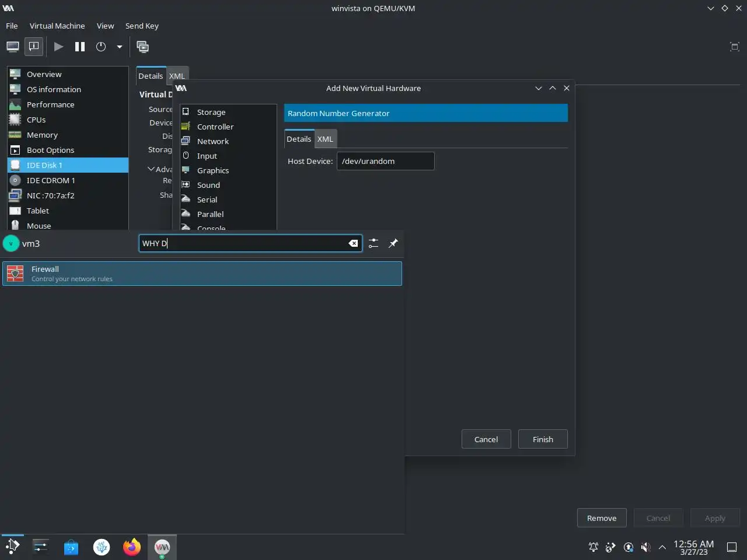Open the clock showing 12:56 AM
Screen dimensions: 747x560
[694, 547]
